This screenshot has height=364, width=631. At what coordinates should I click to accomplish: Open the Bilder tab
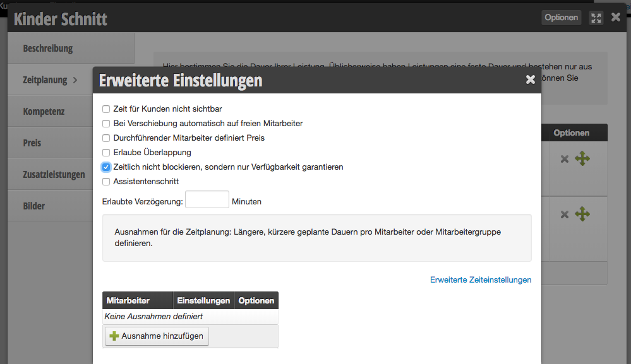click(x=51, y=206)
